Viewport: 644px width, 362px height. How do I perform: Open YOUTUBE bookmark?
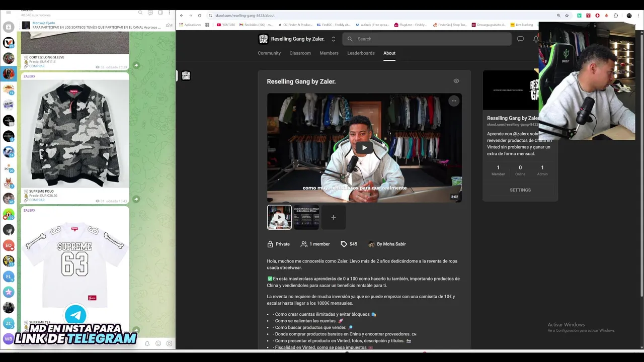tap(226, 25)
